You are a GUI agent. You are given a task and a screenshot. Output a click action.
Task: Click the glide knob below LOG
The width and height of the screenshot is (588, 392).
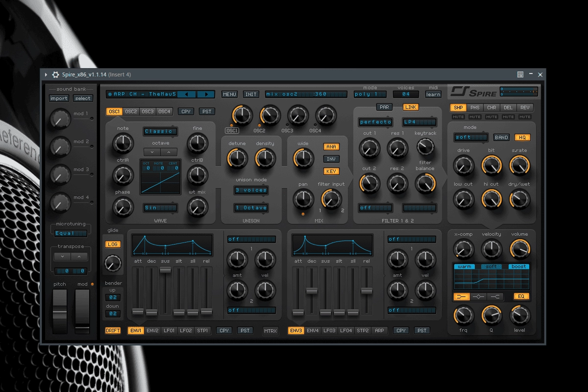[x=113, y=264]
